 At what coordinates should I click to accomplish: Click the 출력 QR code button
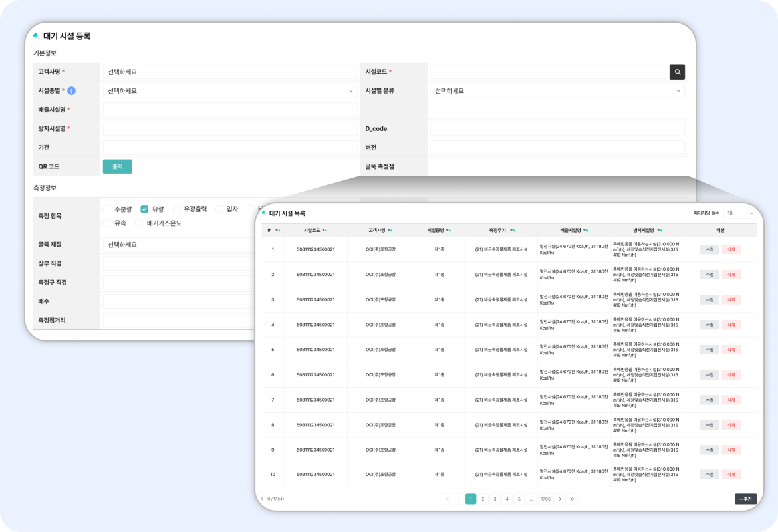point(118,166)
